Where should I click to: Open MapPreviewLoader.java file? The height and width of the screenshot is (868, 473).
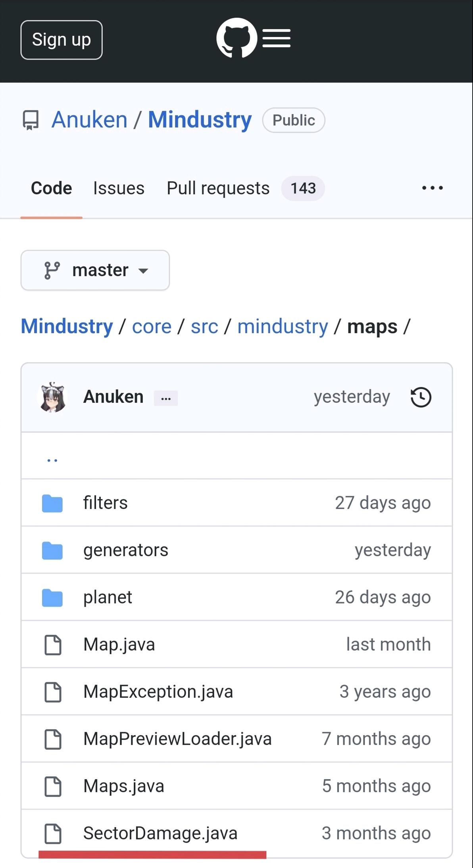coord(177,739)
